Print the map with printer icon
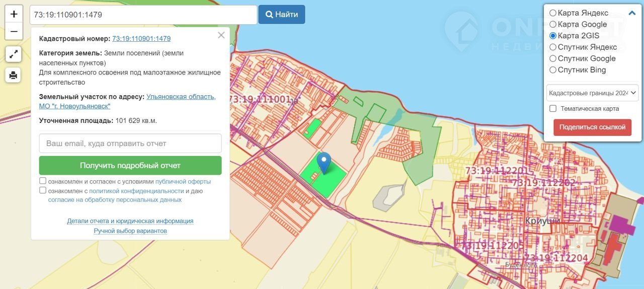The image size is (644, 289). coord(14,75)
